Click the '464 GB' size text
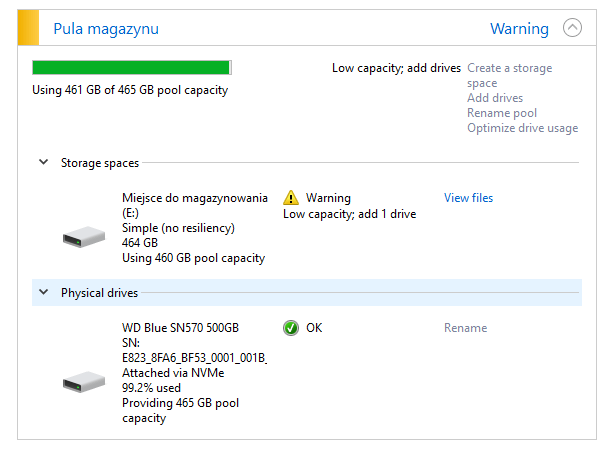This screenshot has height=455, width=609. pyautogui.click(x=140, y=243)
